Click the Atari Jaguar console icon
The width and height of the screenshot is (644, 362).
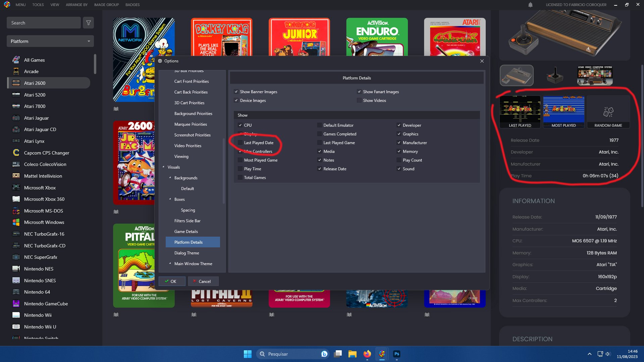click(16, 118)
